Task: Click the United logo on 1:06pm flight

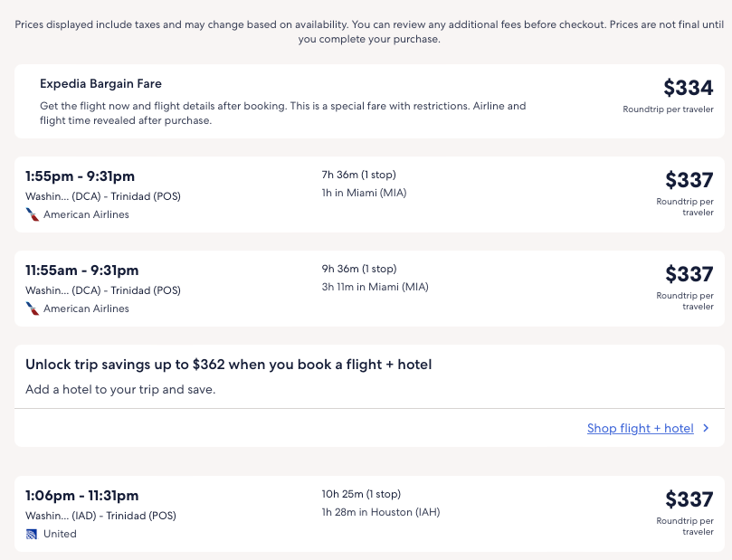Action: click(33, 534)
